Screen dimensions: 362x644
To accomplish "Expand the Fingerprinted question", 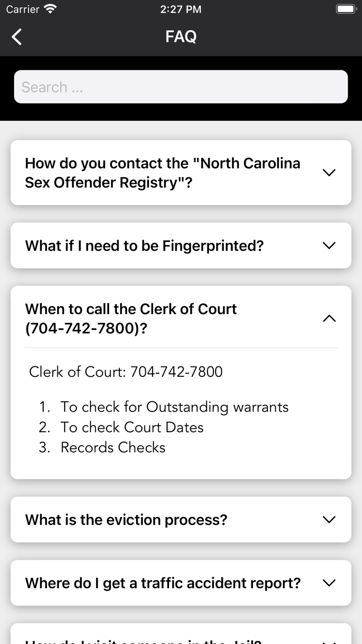I will (329, 245).
